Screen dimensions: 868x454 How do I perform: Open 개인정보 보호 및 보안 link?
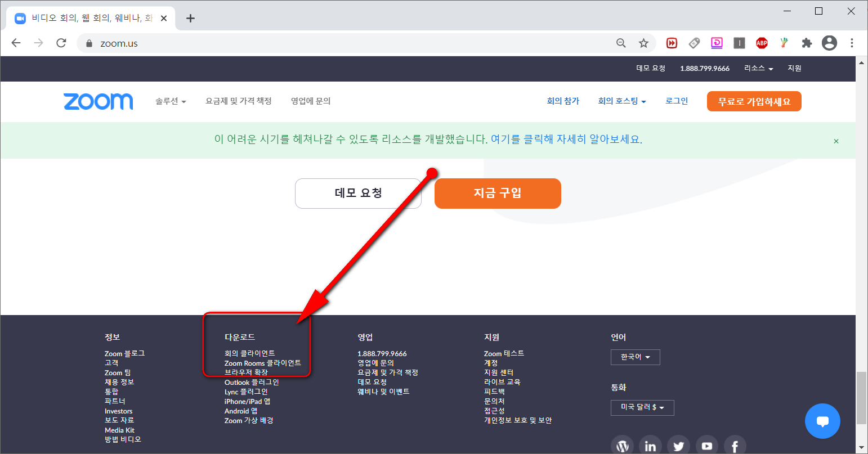[x=518, y=420]
